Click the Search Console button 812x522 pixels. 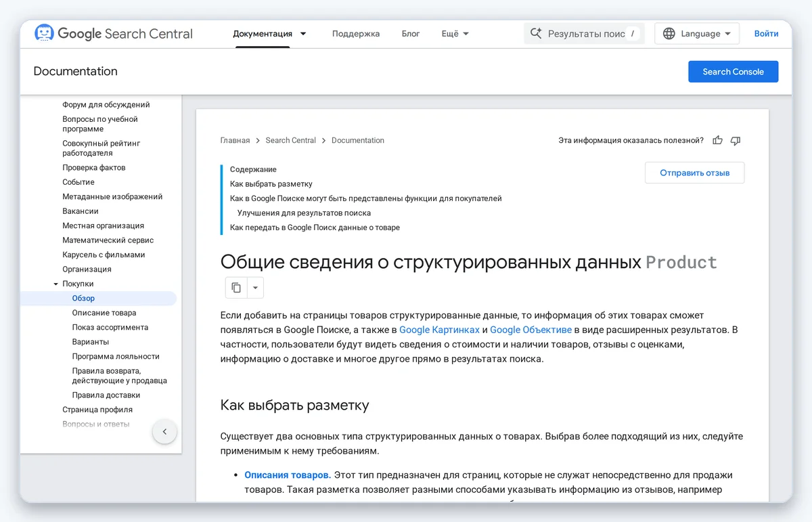(733, 71)
